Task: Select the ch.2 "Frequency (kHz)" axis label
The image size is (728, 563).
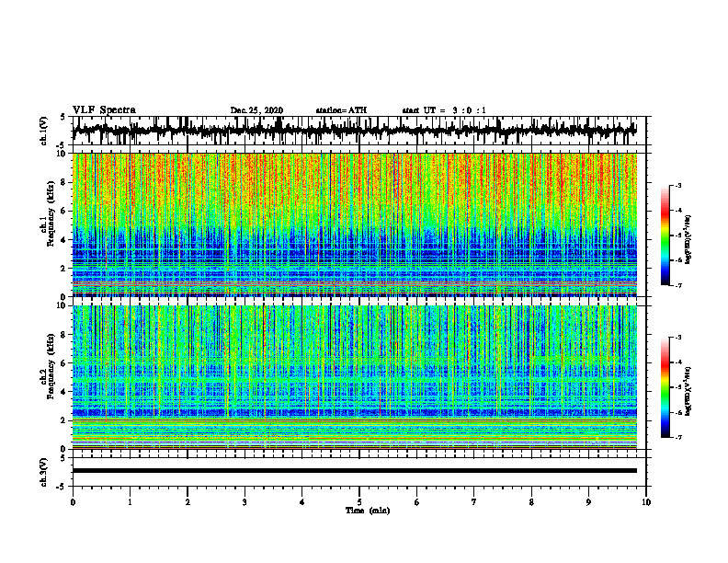Action: coord(51,366)
